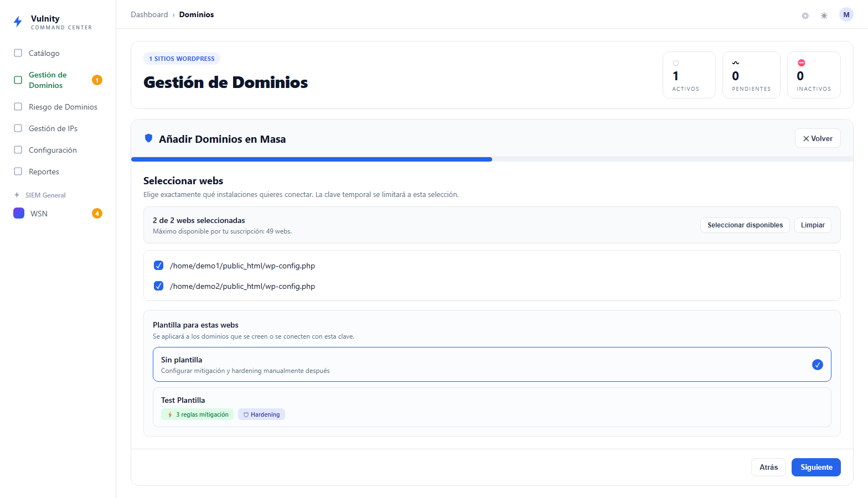868x498 pixels.
Task: Open the M user avatar menu
Action: pos(846,15)
